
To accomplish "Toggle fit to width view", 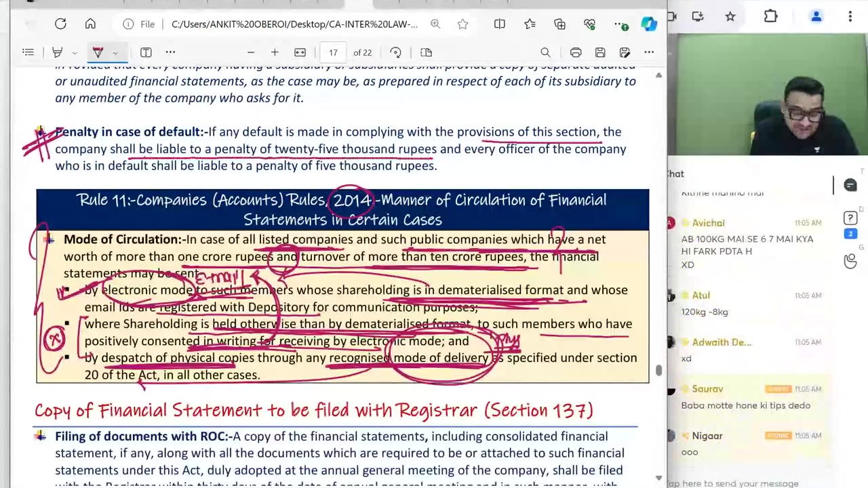I will tap(300, 52).
